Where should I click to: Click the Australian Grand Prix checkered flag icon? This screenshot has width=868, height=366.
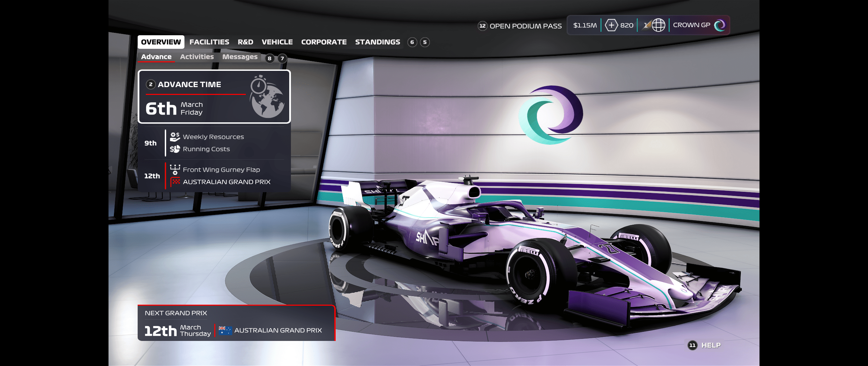point(175,182)
